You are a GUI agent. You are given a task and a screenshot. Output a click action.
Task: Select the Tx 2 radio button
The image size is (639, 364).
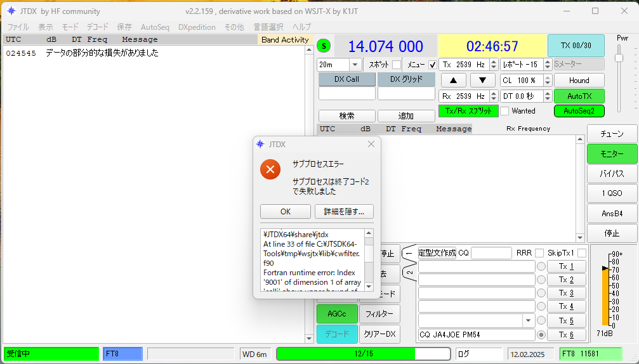click(541, 280)
